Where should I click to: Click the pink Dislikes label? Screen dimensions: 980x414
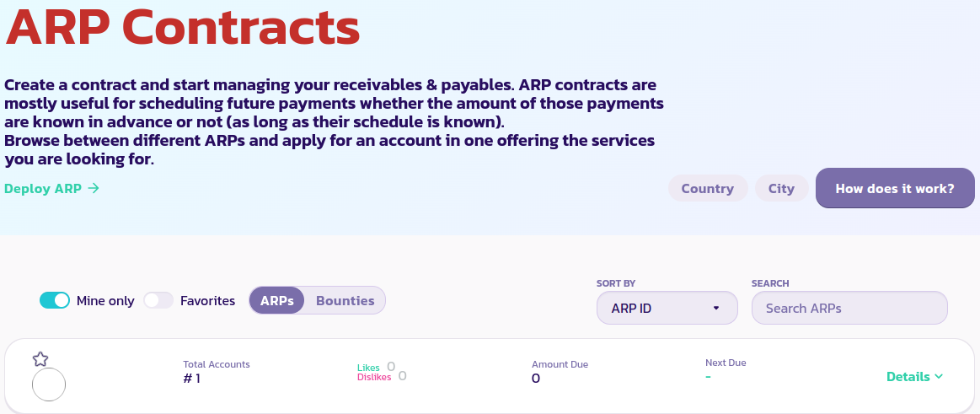pyautogui.click(x=374, y=377)
